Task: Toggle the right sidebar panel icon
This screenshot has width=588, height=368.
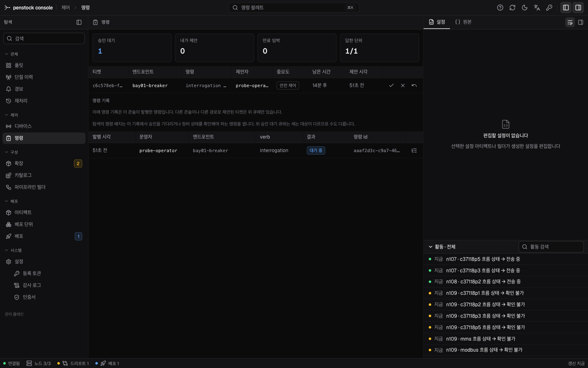Action: click(x=578, y=8)
